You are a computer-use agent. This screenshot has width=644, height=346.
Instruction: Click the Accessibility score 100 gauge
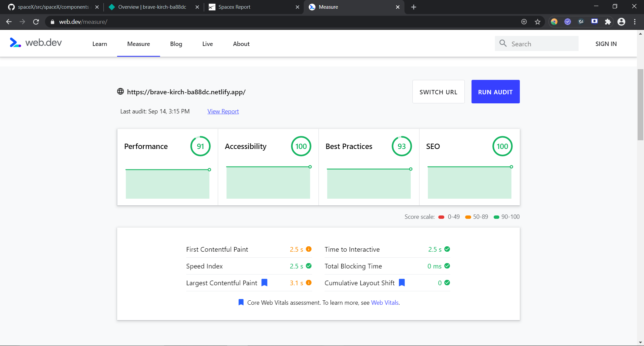(301, 146)
